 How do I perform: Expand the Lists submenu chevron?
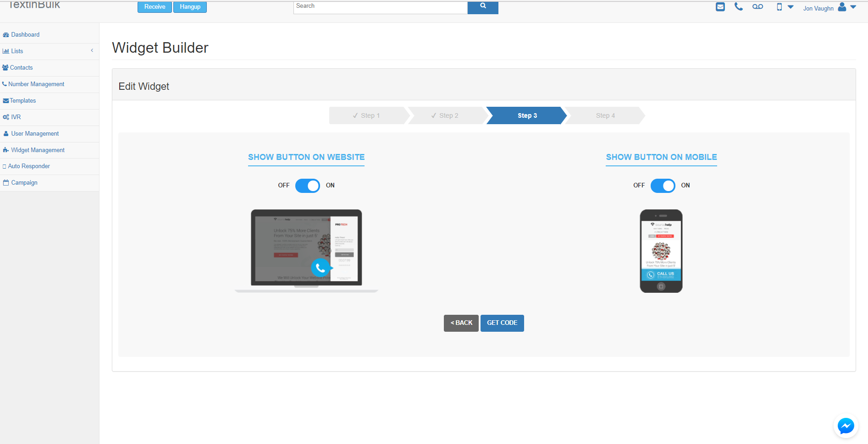click(92, 51)
